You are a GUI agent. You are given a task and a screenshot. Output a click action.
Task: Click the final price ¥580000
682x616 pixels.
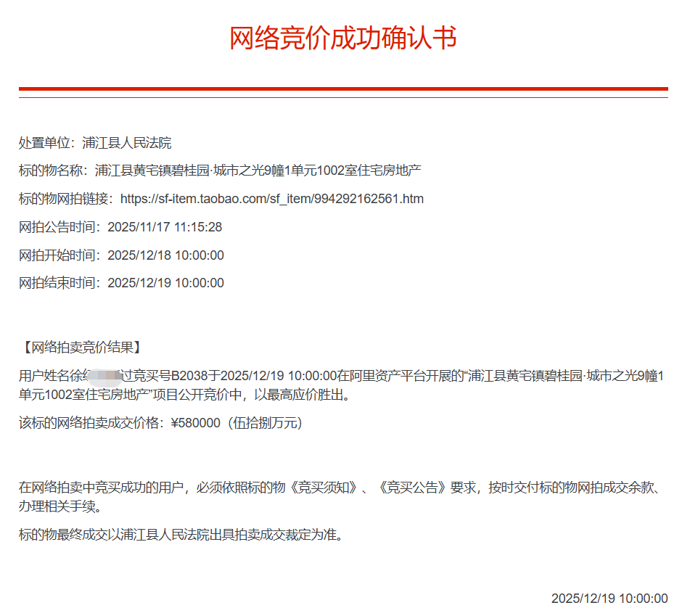coord(194,424)
